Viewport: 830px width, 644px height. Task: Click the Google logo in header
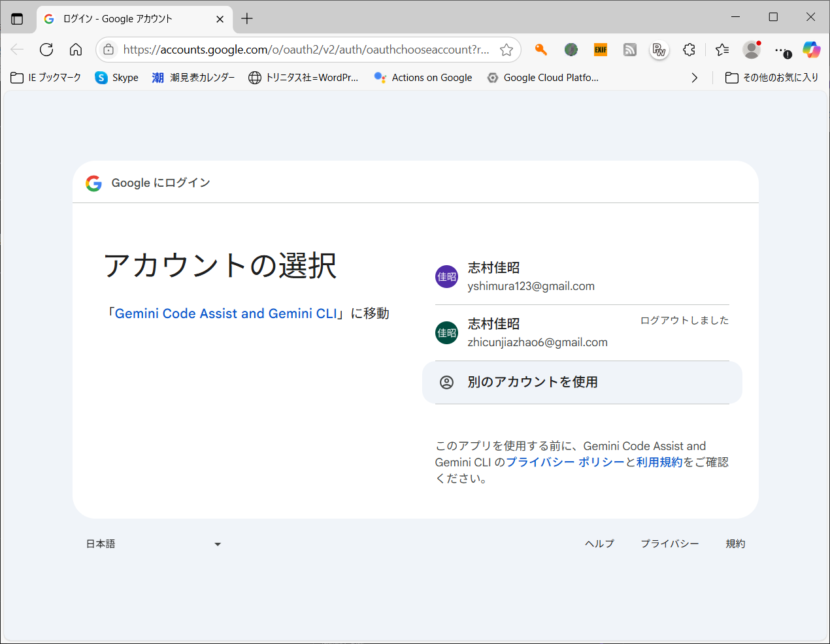(94, 183)
